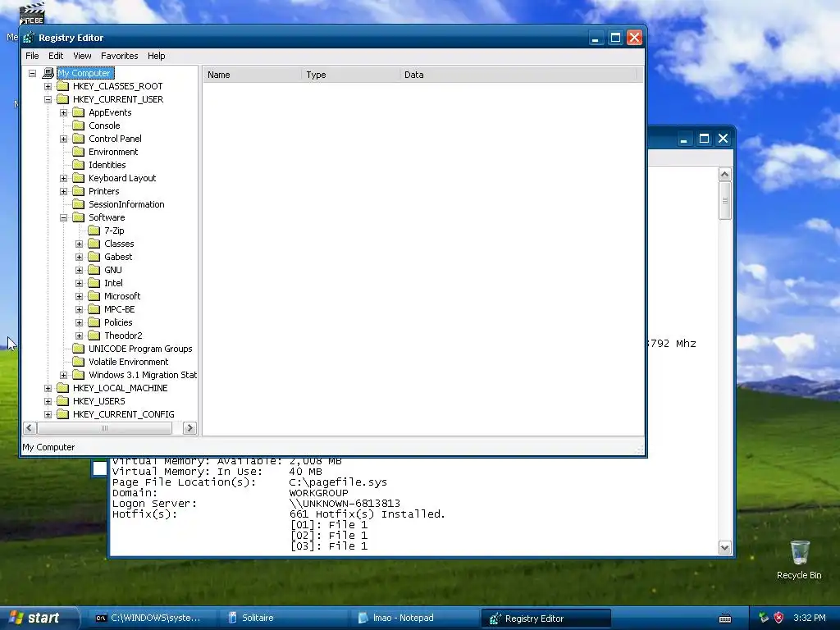This screenshot has width=840, height=630.
Task: Open the Recycle Bin desktop icon
Action: tap(799, 553)
